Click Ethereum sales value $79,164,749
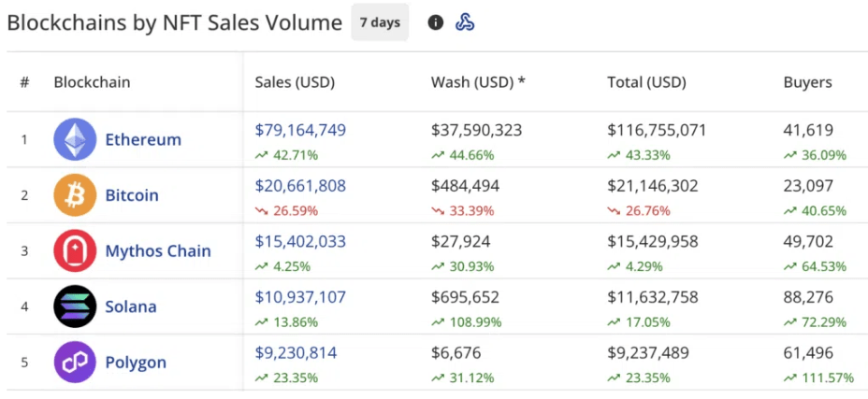This screenshot has width=868, height=399. (300, 130)
